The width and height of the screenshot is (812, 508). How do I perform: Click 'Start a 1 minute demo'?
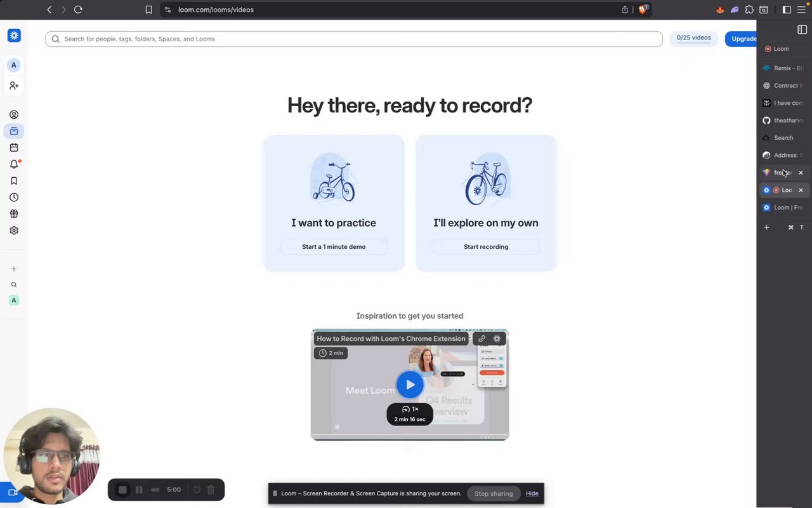point(334,246)
